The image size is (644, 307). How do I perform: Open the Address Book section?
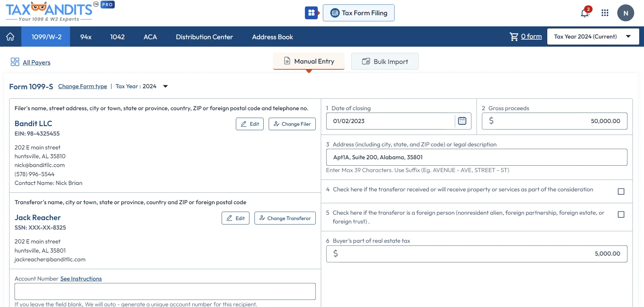pyautogui.click(x=272, y=37)
